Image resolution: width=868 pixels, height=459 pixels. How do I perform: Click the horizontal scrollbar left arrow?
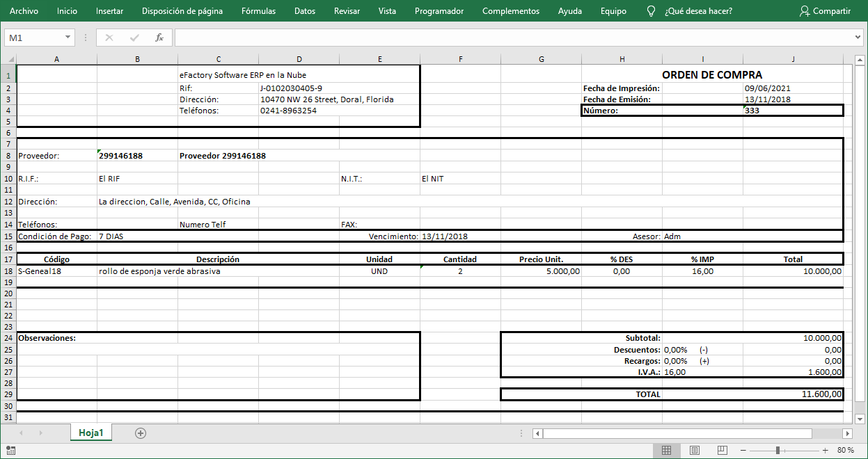pyautogui.click(x=537, y=433)
